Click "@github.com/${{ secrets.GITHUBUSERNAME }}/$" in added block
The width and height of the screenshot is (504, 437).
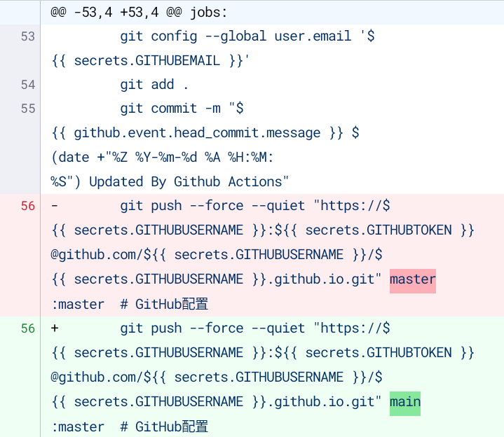coord(217,377)
